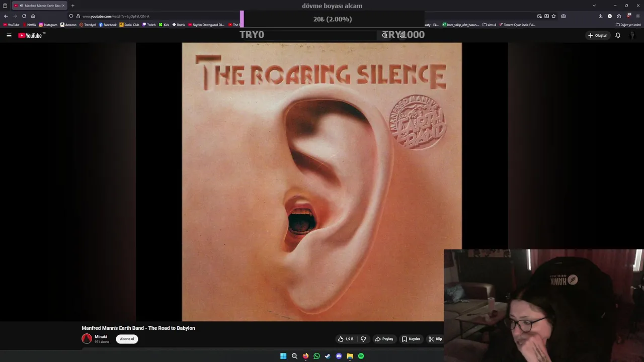
Task: Open the borc_takip_afet_hasan bookmark
Action: [x=460, y=25]
